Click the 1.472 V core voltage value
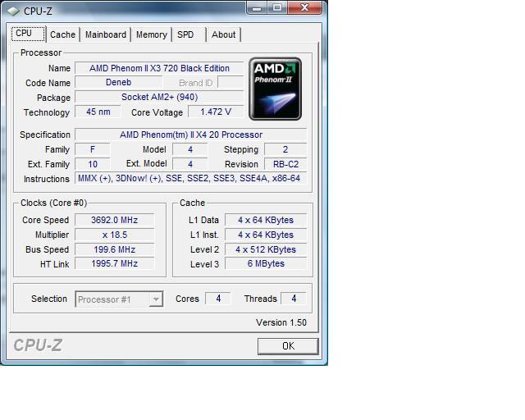Viewport: 525px width, 420px height. click(216, 112)
